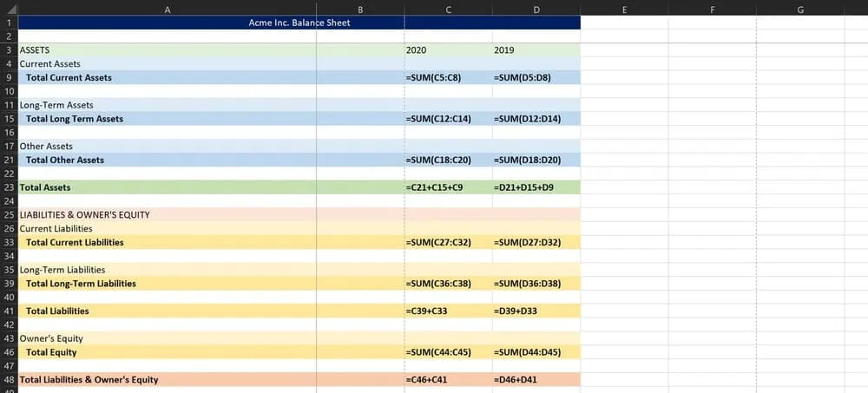Click the LIABILITIES & OWNER'S EQUITY heading cell
Image resolution: width=868 pixels, height=393 pixels.
pyautogui.click(x=167, y=215)
